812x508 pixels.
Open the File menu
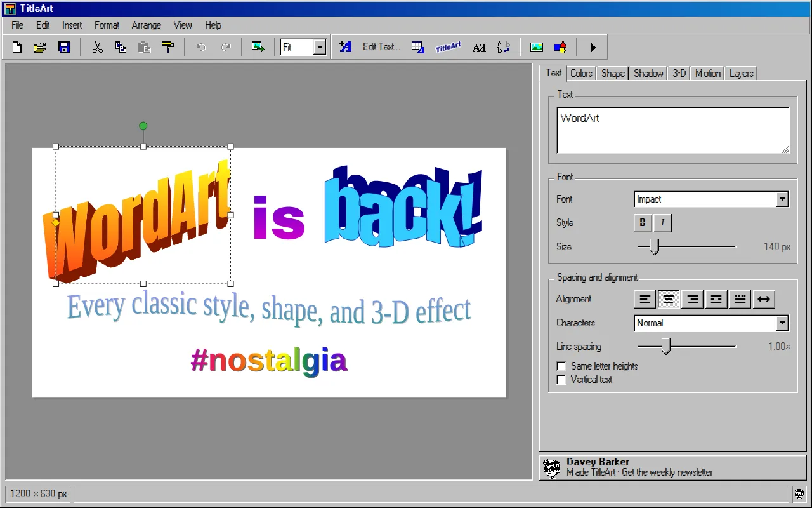coord(17,25)
